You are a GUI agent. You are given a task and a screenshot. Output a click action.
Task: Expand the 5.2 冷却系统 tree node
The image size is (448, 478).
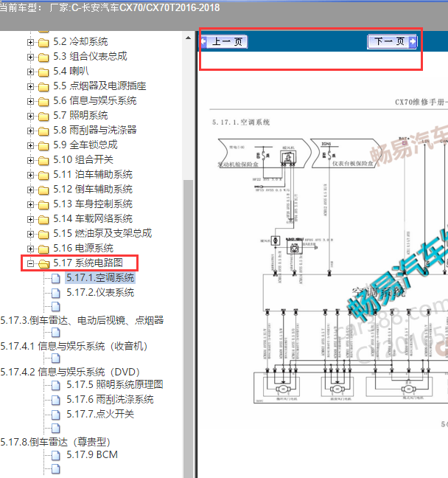pos(30,42)
